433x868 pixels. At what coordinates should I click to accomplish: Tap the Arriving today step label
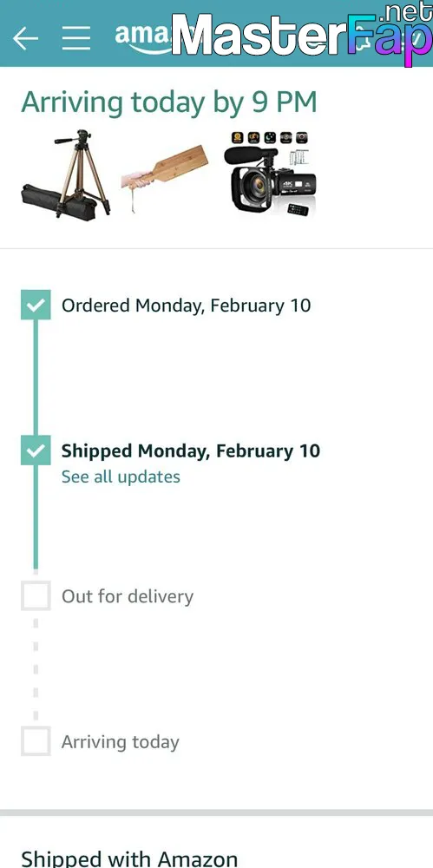(x=120, y=742)
